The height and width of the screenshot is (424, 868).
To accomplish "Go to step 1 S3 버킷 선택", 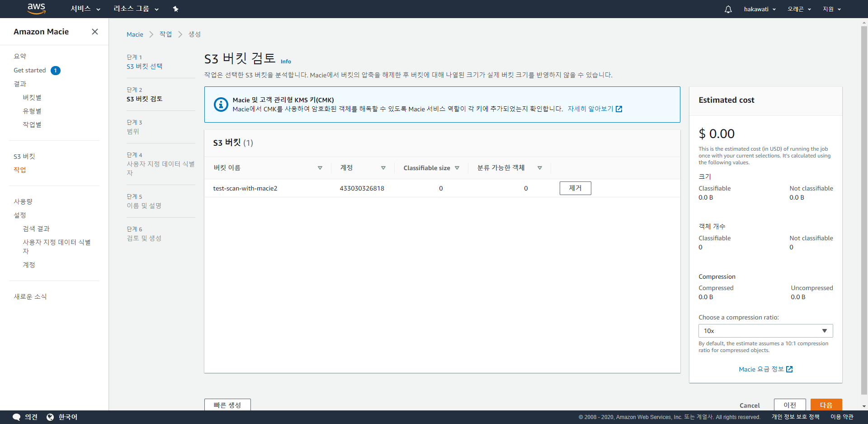I will 145,66.
